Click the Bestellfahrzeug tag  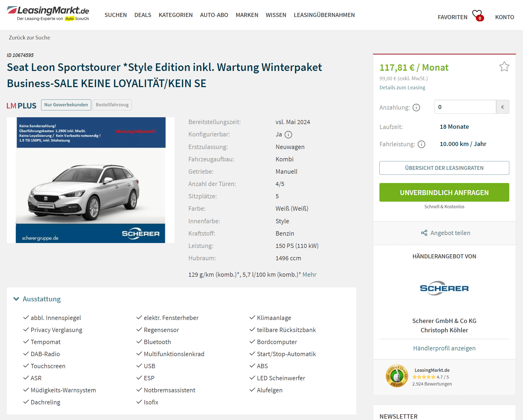click(112, 105)
